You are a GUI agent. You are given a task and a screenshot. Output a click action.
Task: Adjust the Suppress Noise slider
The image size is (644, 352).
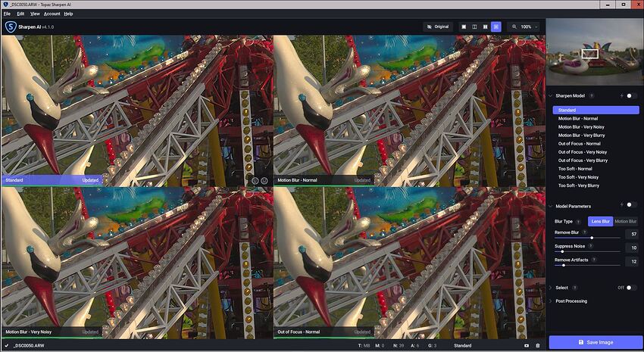587,251
